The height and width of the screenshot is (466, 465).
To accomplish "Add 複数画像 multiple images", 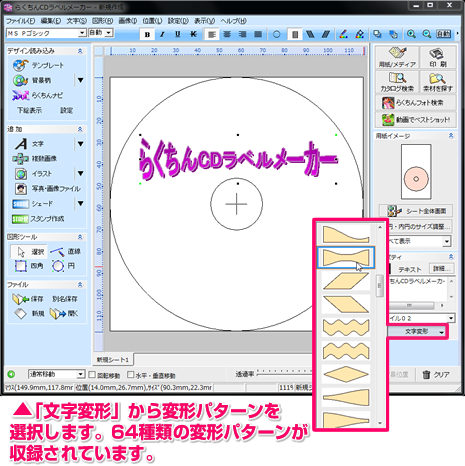I will [x=35, y=159].
